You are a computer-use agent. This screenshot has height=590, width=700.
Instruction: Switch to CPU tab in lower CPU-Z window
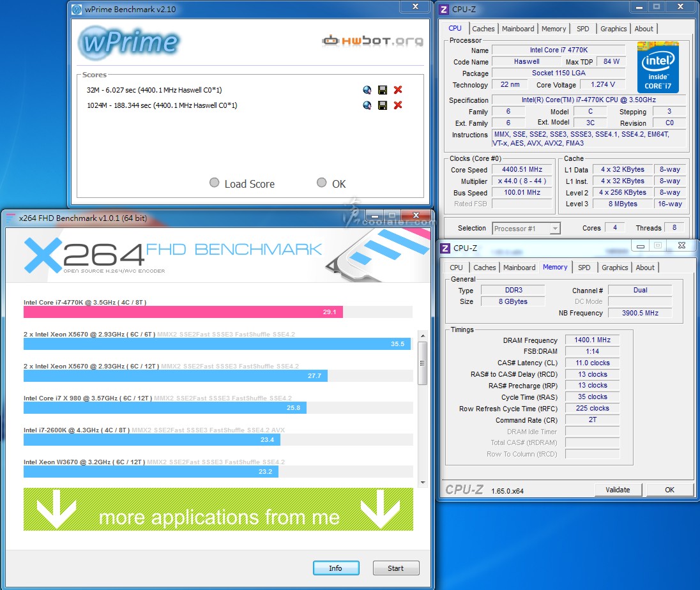[x=456, y=268]
